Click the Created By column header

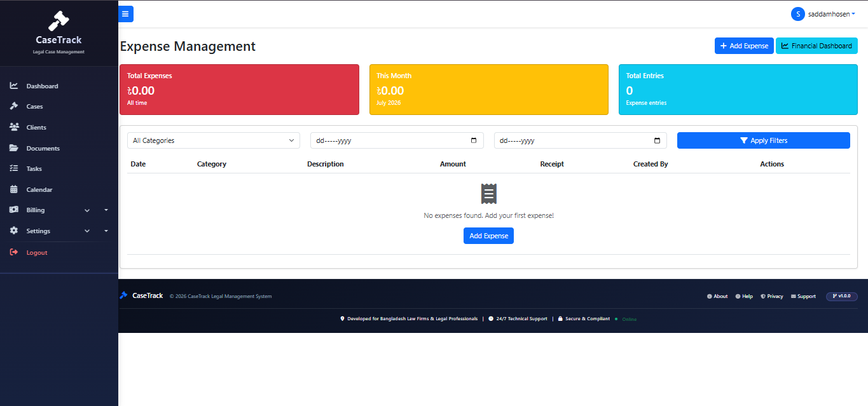tap(651, 164)
